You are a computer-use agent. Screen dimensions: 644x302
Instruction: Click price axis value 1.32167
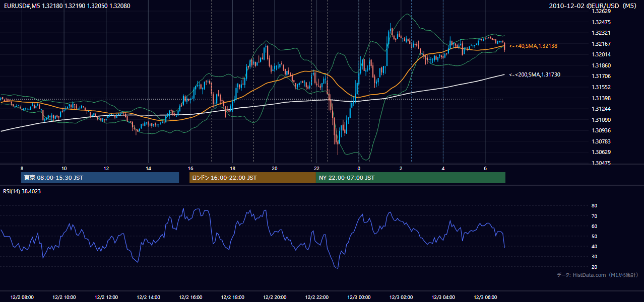coord(602,44)
